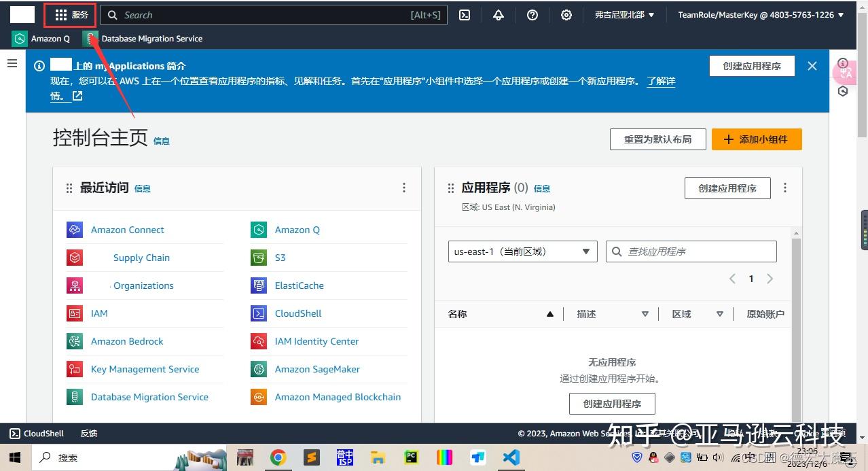
Task: Click the Amazon SageMaker icon
Action: pos(259,369)
